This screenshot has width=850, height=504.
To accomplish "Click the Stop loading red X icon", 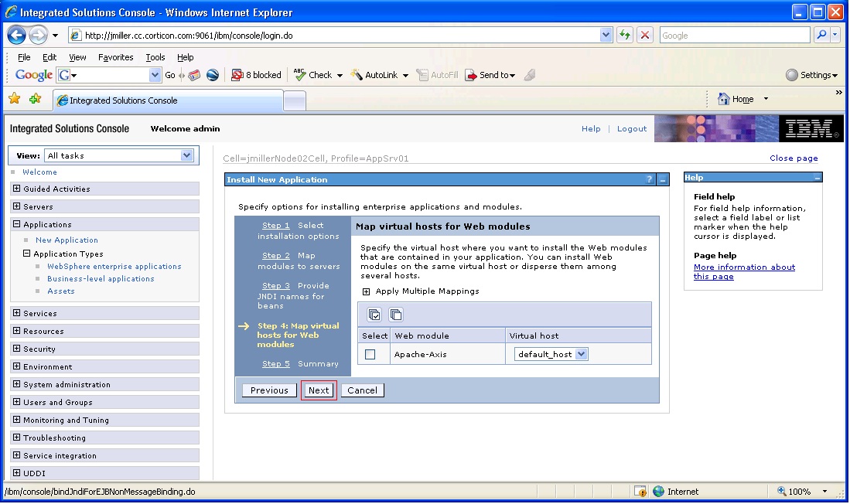I will pyautogui.click(x=644, y=36).
